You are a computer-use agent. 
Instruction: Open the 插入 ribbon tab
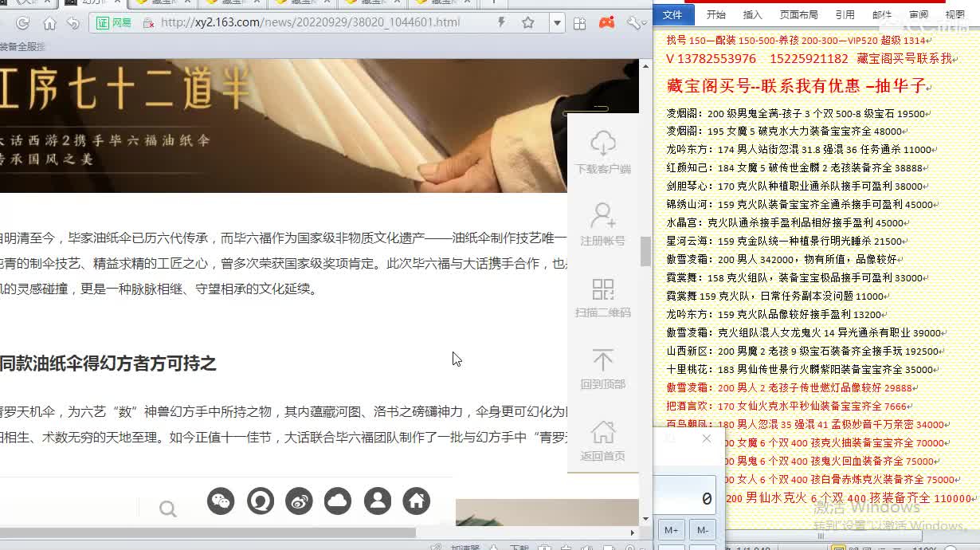click(x=752, y=14)
